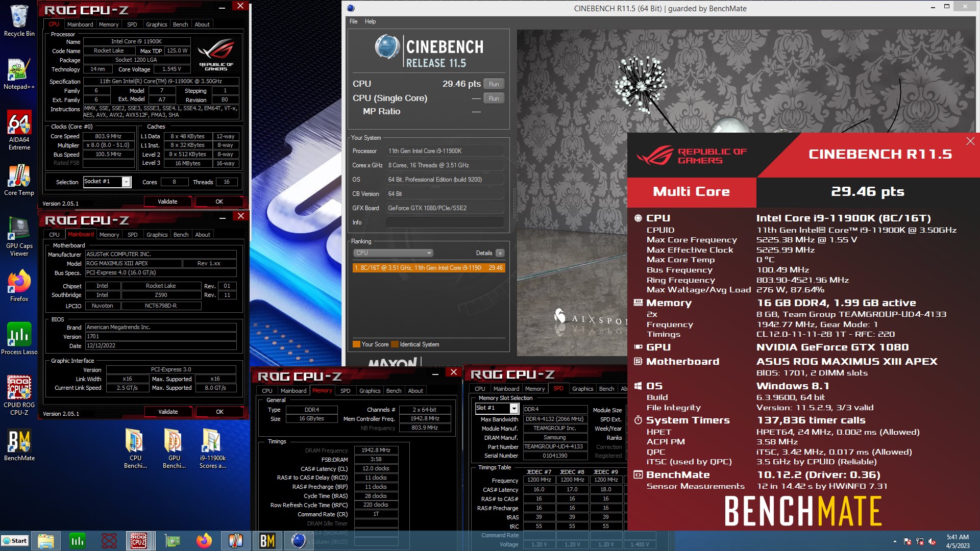Click Validate in the Mainboard CPU-Z window

coord(168,412)
